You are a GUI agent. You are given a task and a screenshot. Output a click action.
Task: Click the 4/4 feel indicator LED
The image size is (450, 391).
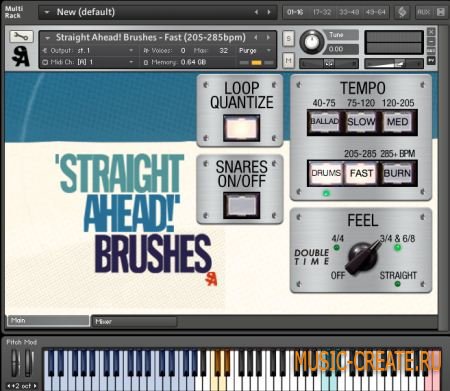(x=337, y=248)
